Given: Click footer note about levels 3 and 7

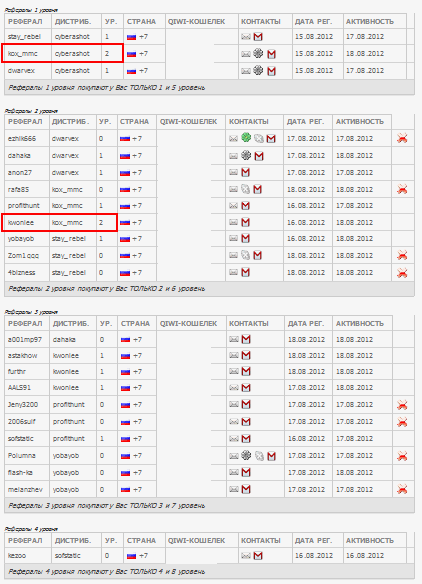Looking at the screenshot, I should tap(107, 506).
